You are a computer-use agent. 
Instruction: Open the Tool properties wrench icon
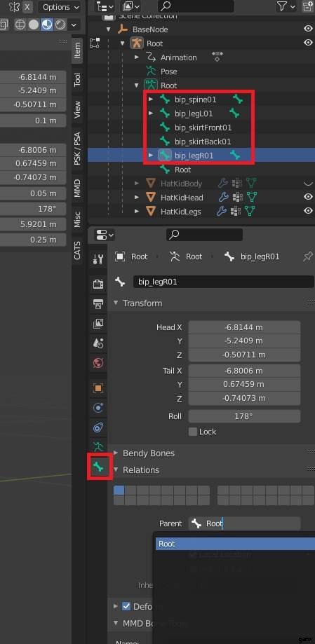(x=98, y=259)
